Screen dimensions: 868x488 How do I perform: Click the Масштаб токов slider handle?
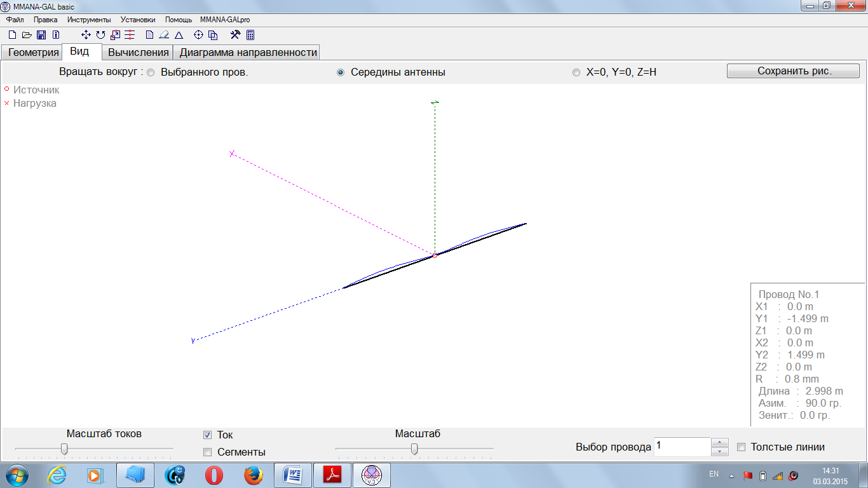[x=64, y=449]
